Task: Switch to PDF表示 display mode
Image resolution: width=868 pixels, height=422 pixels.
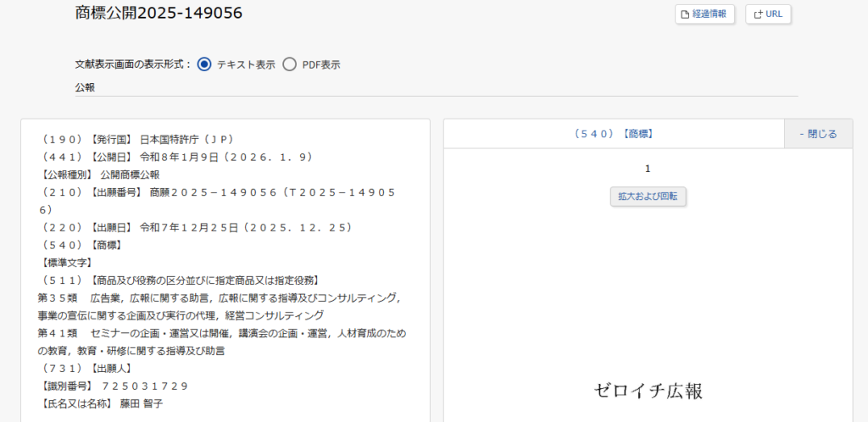Action: click(x=290, y=64)
